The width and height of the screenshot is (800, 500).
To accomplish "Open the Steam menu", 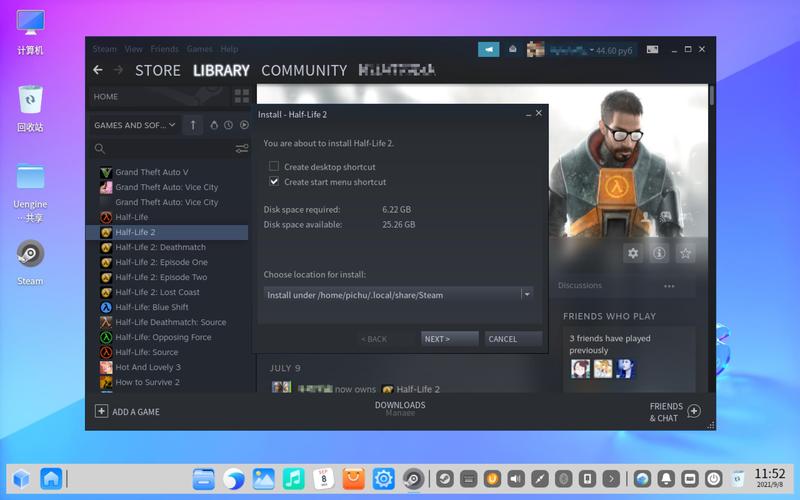I will click(105, 49).
